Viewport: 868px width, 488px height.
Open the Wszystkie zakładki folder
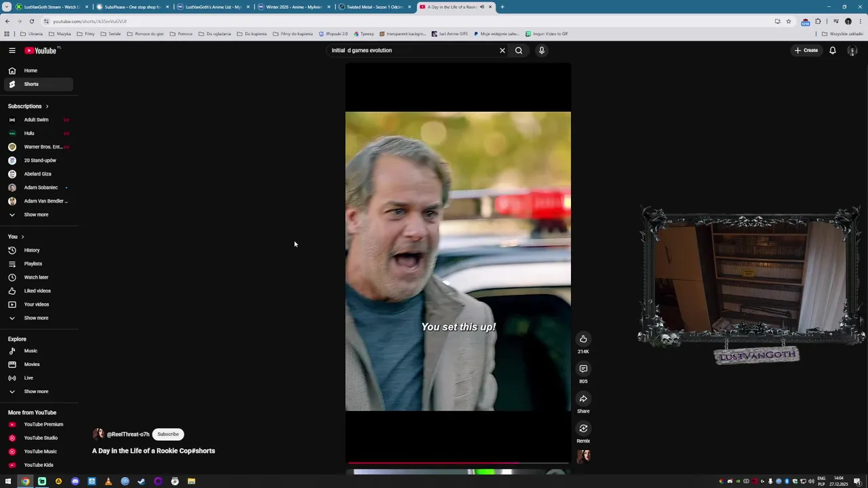click(843, 34)
